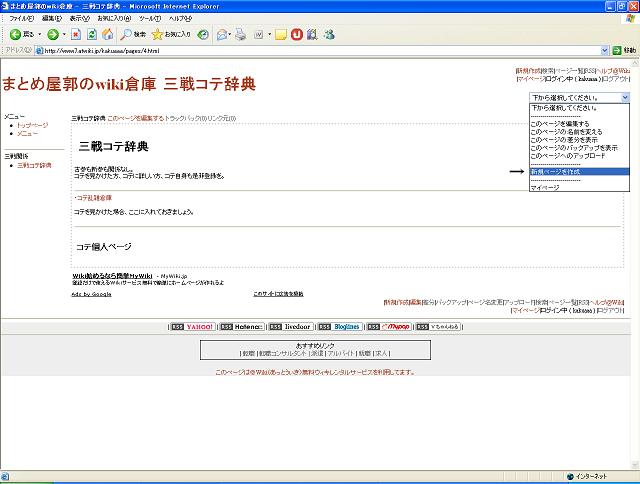Screen dimensions: 640x484
Task: Click the Print icon in the toolbar
Action: point(240,34)
